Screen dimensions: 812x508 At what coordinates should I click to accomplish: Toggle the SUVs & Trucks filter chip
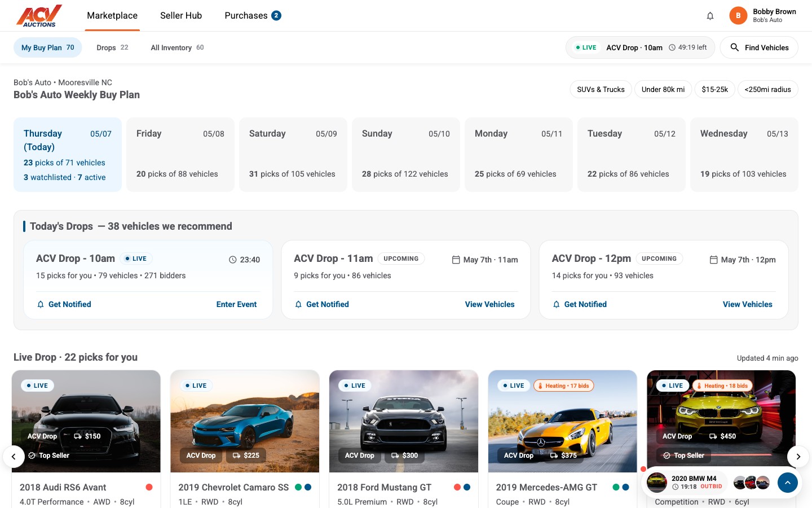pyautogui.click(x=601, y=89)
